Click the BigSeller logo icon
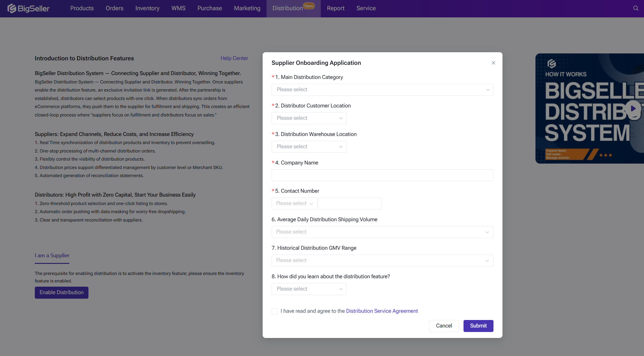Viewport: 644px width, 356px height. point(12,8)
